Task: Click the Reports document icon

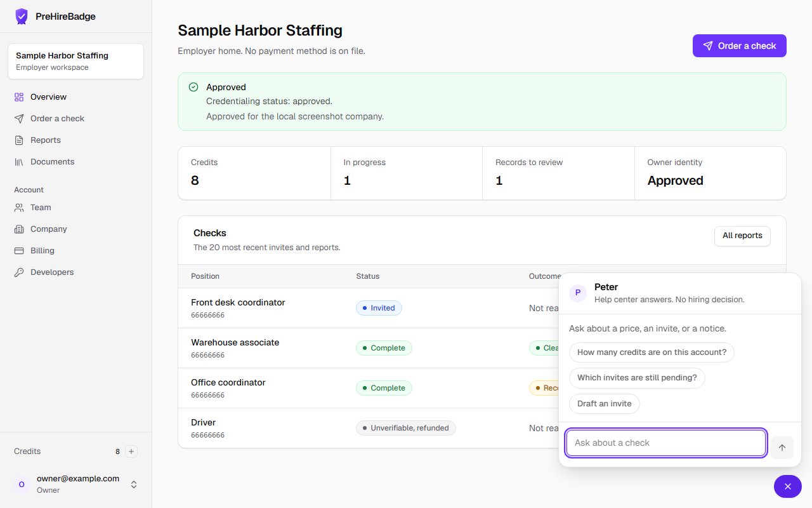Action: tap(19, 140)
